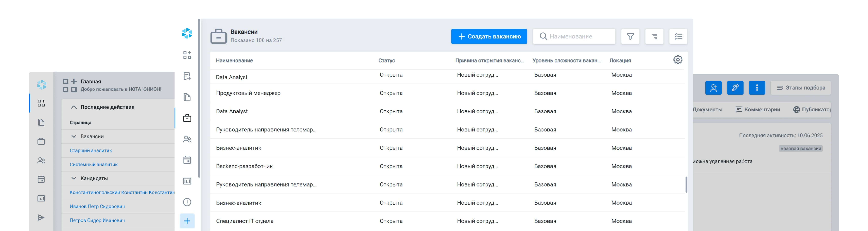Open candidates people icon in center sidebar
Viewport: 868px width, 231px height.
tap(187, 139)
